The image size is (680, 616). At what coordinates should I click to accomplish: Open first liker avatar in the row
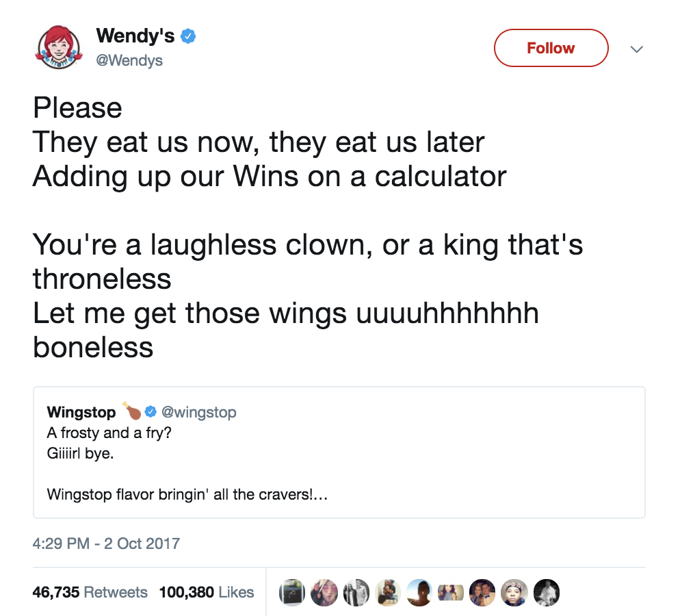[292, 593]
